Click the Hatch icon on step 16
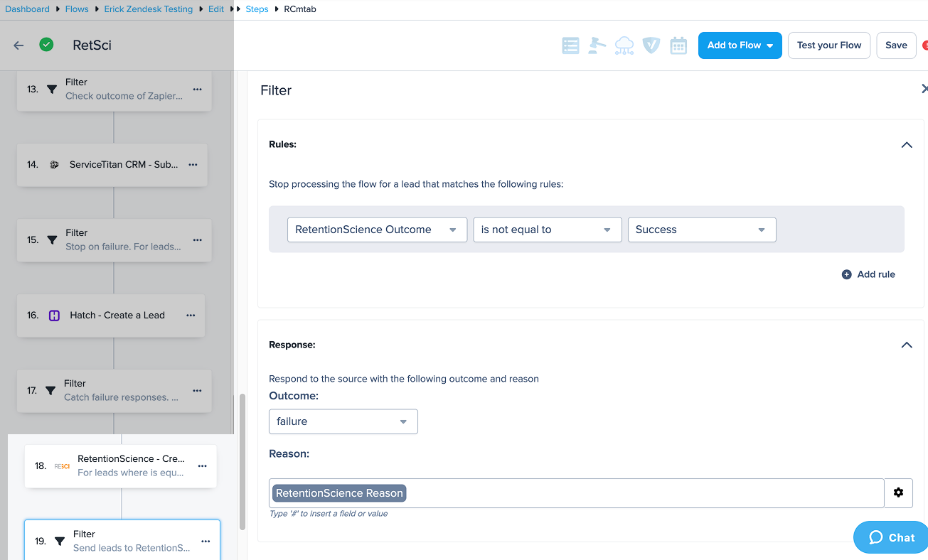Image resolution: width=928 pixels, height=560 pixels. 54,316
